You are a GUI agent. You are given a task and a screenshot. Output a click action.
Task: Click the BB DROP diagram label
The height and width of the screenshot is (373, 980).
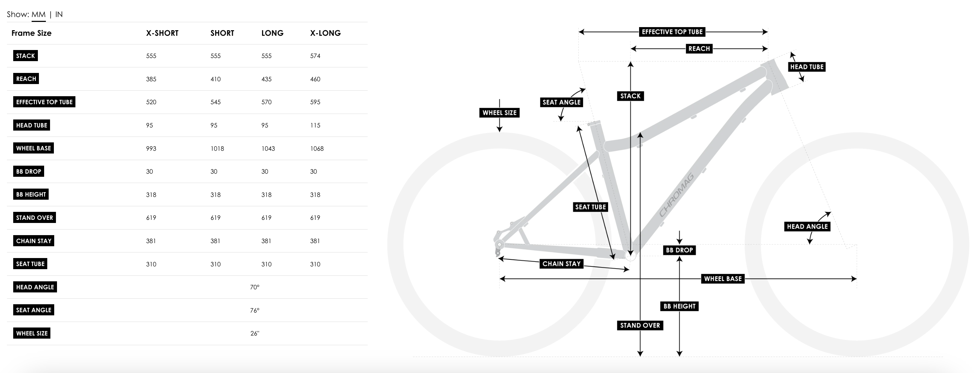[x=679, y=250]
